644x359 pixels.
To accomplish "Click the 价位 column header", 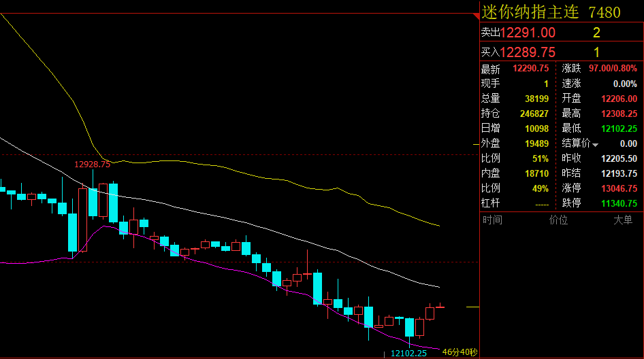I will pyautogui.click(x=559, y=220).
